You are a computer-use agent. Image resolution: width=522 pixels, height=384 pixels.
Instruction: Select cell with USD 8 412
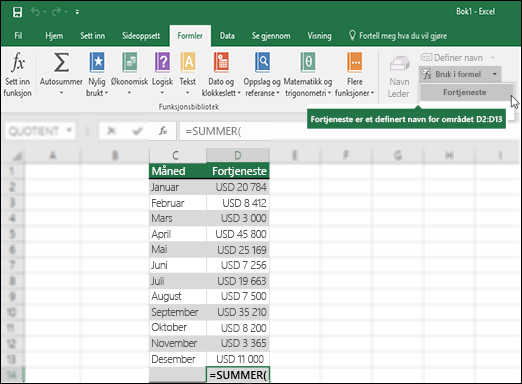tap(238, 203)
